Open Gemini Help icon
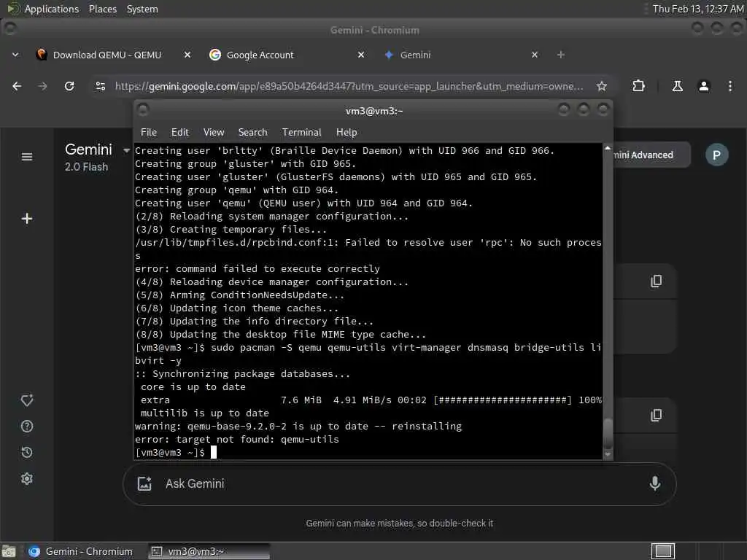This screenshot has height=560, width=747. tap(27, 426)
